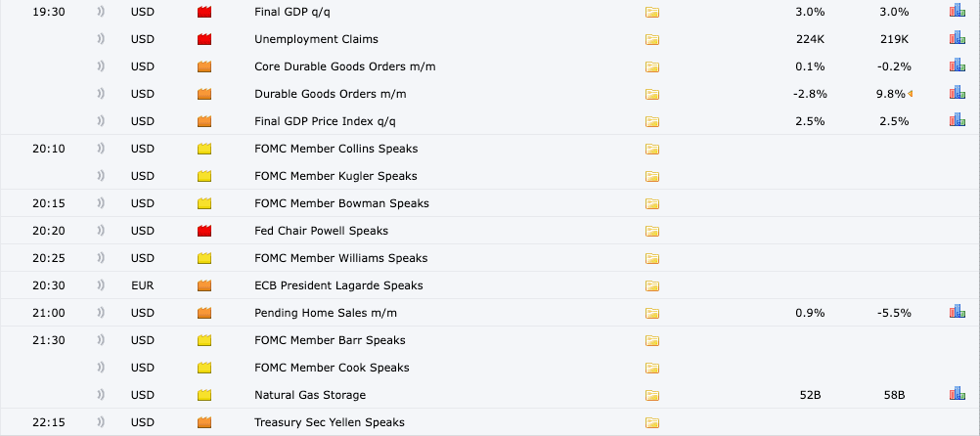View the Natural Gas Storage chart icon

pos(957,395)
